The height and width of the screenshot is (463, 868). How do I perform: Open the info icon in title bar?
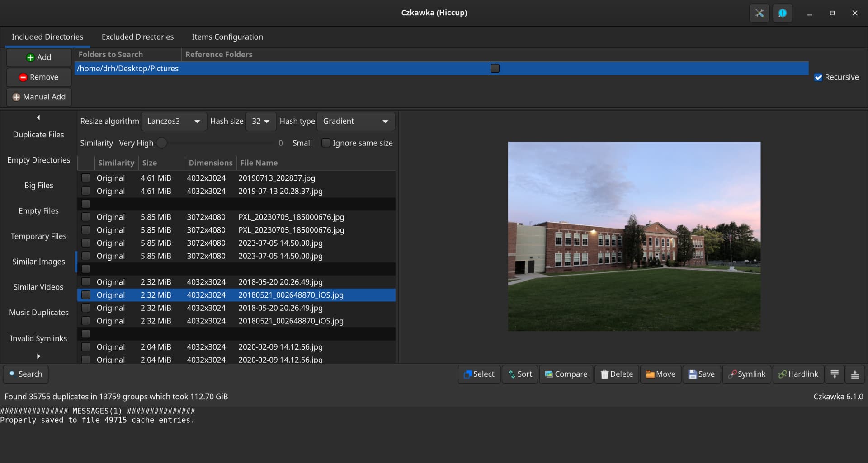click(x=782, y=13)
